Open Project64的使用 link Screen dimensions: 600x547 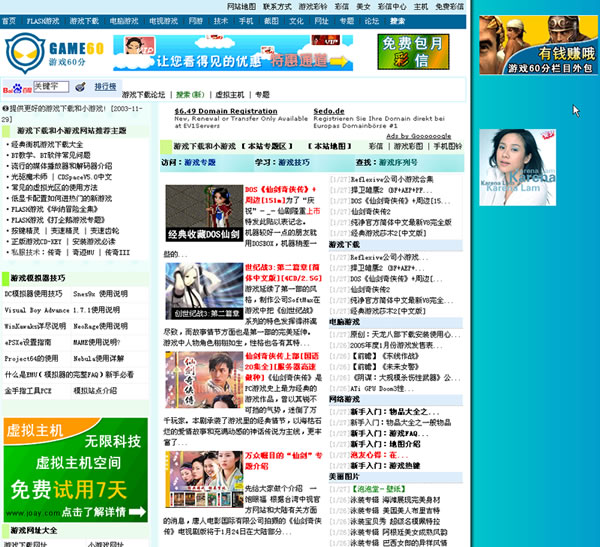coord(31,358)
